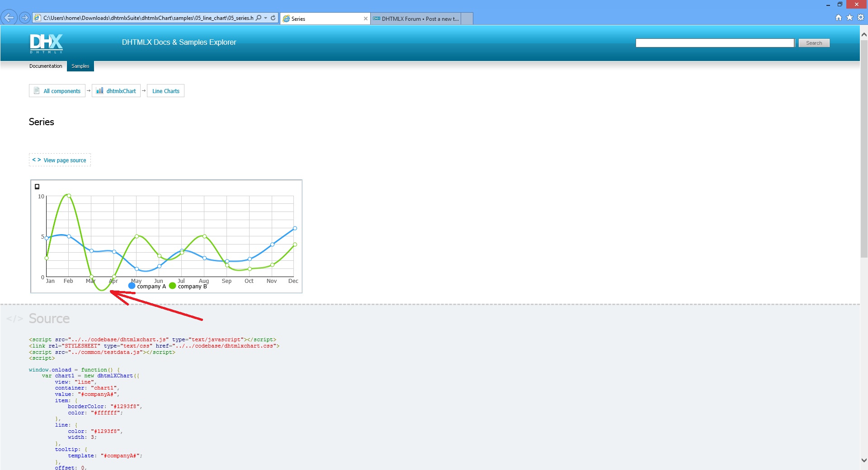Go to Line Charts breadcrumb
868x470 pixels.
point(165,91)
